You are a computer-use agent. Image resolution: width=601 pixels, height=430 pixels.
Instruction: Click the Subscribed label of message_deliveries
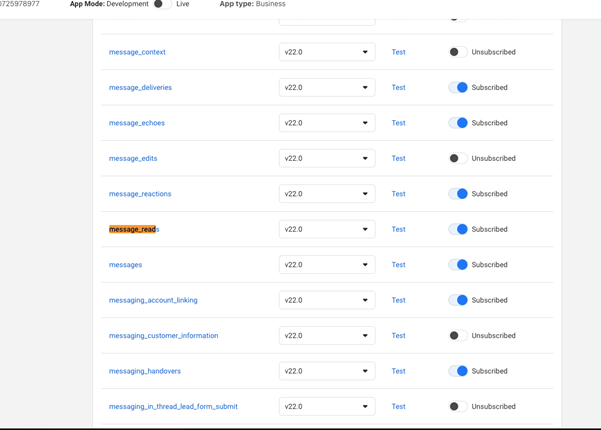click(489, 87)
